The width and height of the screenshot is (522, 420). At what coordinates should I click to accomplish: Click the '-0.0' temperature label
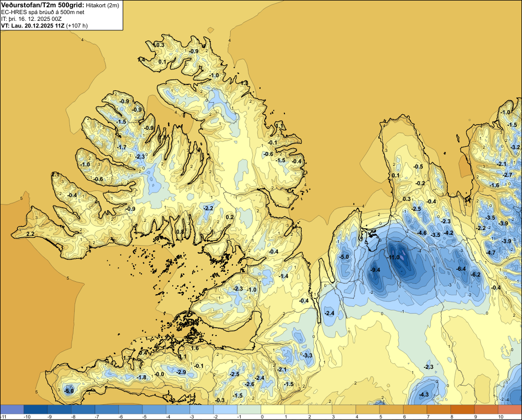159,375
